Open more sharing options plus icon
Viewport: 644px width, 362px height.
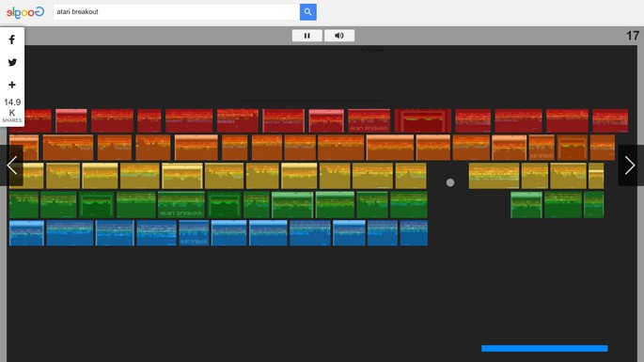point(12,85)
